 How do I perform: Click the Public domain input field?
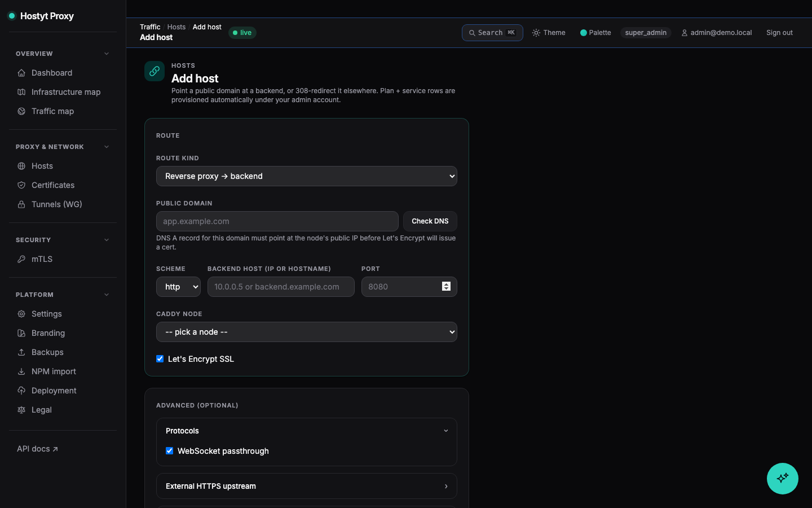point(277,221)
